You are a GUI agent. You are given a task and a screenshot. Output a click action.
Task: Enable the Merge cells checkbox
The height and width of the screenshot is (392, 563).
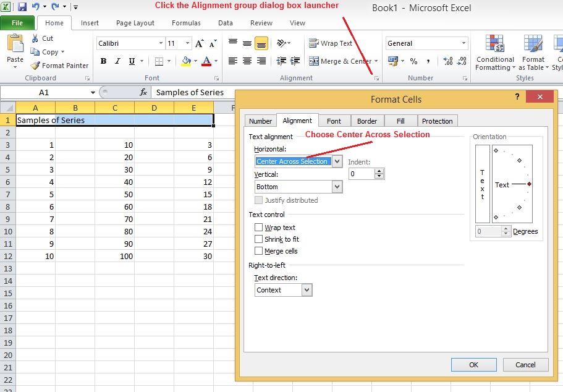258,251
